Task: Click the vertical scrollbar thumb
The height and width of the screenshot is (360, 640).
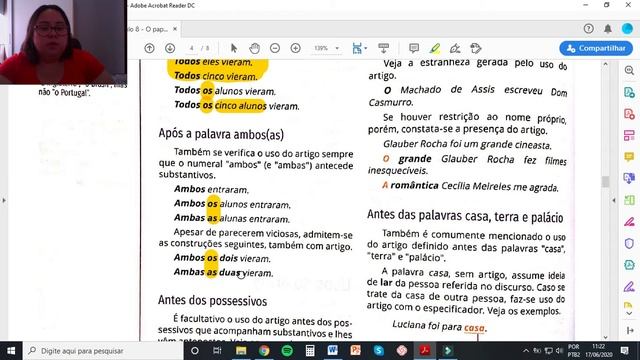Action: click(x=605, y=181)
